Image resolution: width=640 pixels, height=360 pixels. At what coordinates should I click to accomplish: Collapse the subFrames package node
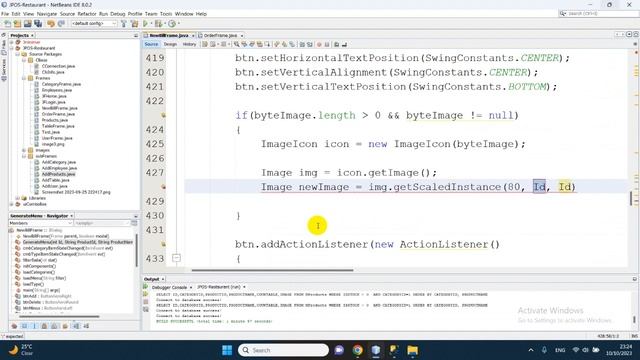(24, 156)
